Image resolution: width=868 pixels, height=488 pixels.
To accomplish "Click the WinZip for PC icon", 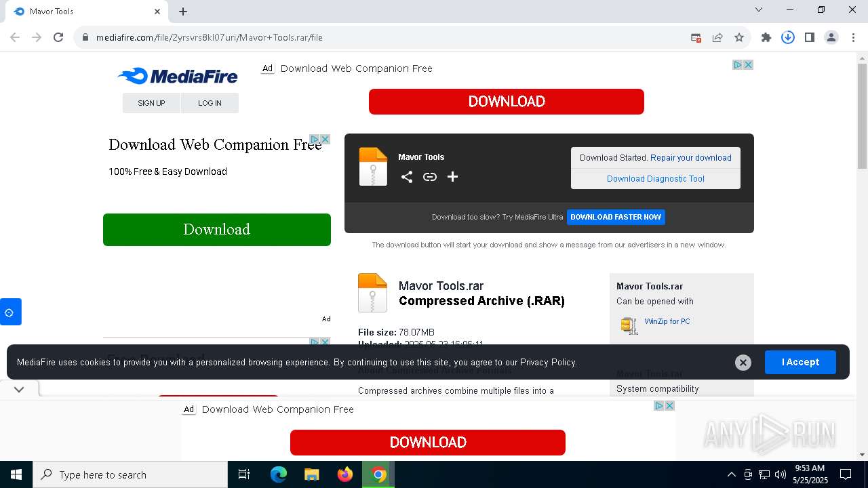I will (629, 325).
